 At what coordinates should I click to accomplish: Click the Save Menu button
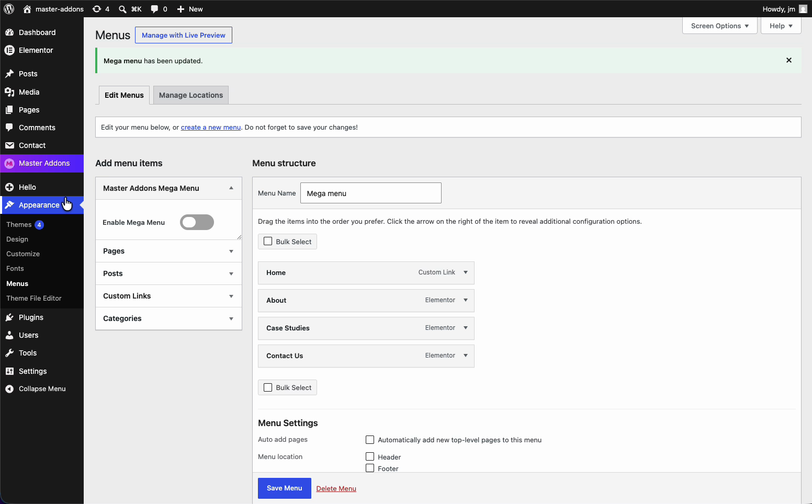pos(285,488)
